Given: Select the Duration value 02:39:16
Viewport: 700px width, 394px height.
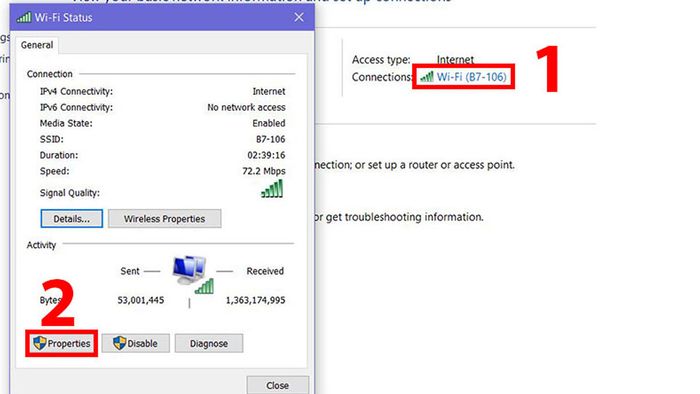Looking at the screenshot, I should pyautogui.click(x=266, y=155).
